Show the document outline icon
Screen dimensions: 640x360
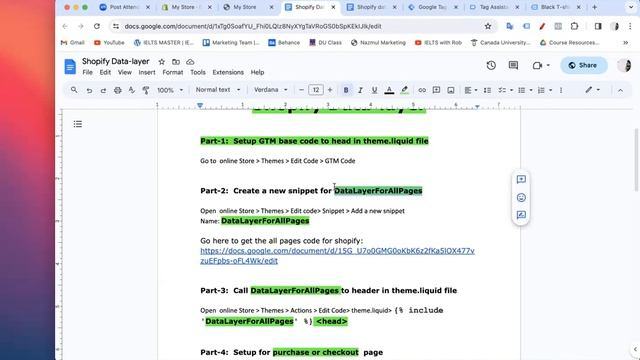coord(78,124)
